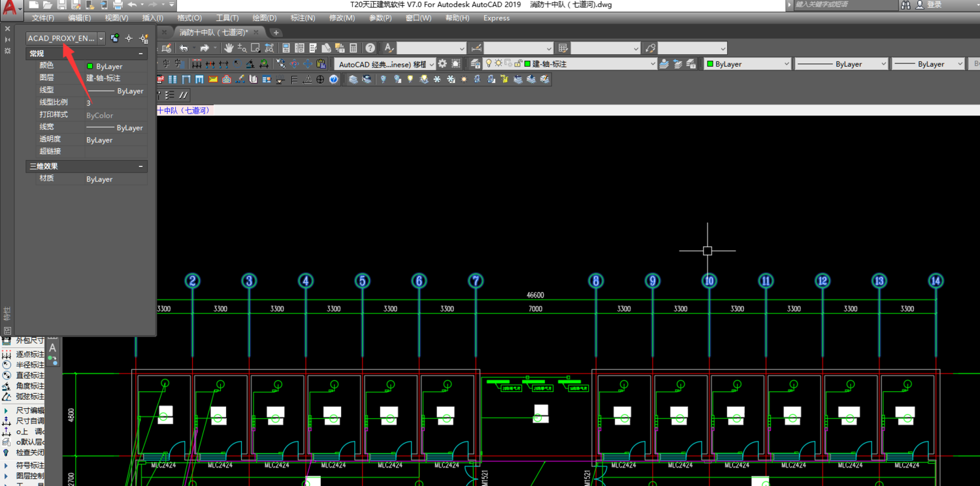
Task: Toggle layer freeze sun icon
Action: pos(498,64)
